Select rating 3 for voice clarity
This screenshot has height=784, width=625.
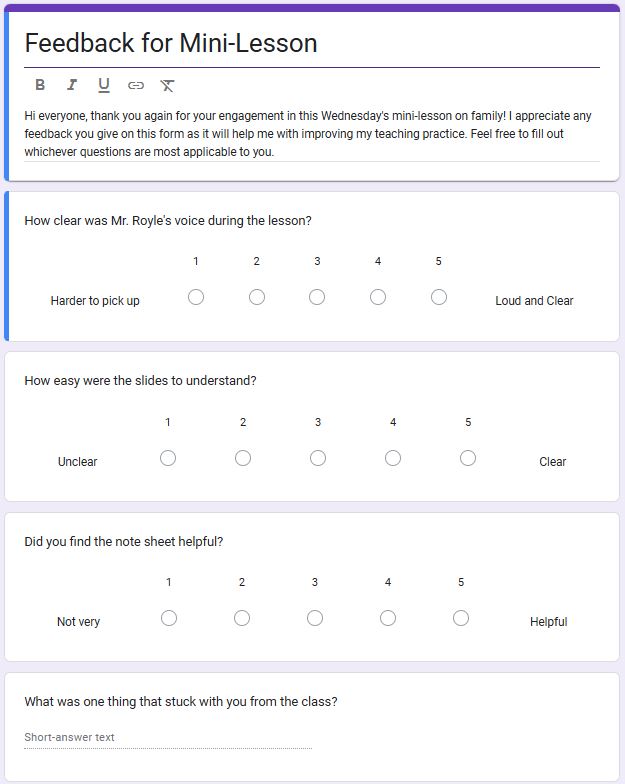click(x=317, y=297)
